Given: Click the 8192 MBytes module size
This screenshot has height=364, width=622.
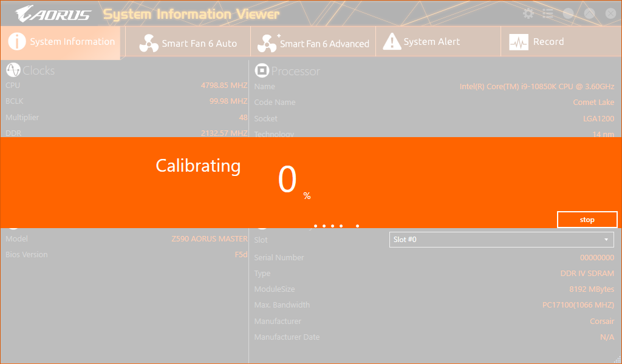Looking at the screenshot, I should pyautogui.click(x=592, y=289).
